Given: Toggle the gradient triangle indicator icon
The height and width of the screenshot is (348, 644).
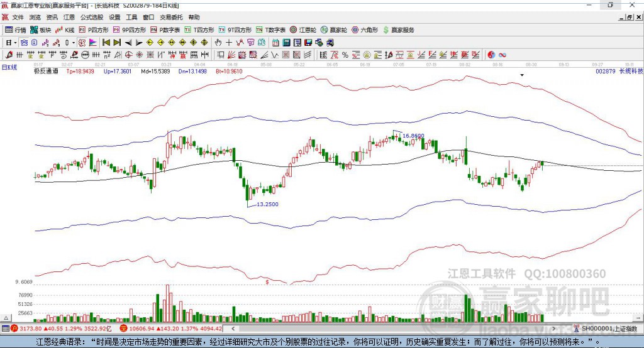Looking at the screenshot, I should click(93, 43).
